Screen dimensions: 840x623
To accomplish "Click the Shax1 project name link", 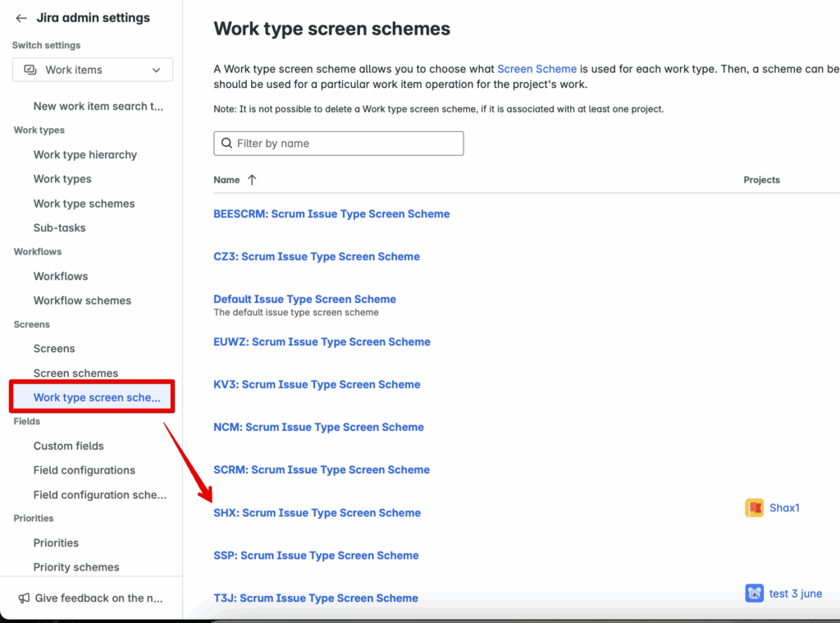I will (x=784, y=508).
